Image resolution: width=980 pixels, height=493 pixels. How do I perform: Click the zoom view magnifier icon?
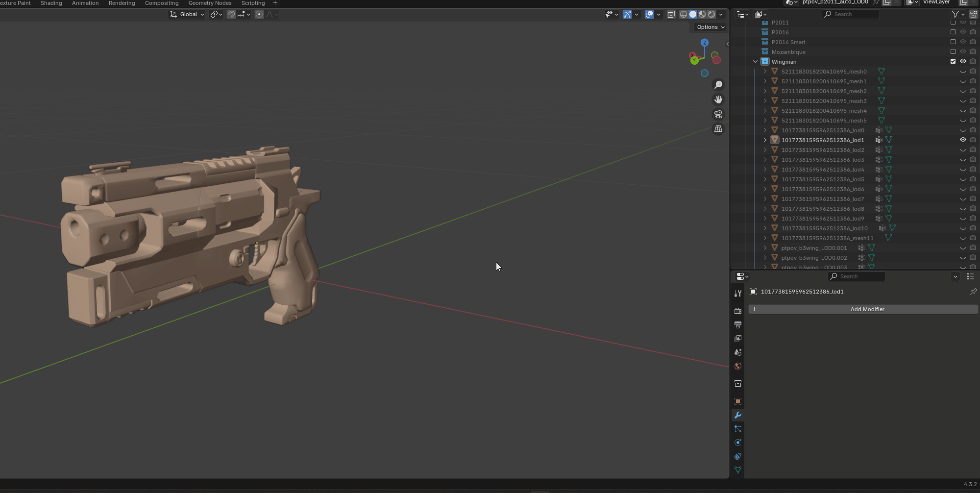[718, 85]
